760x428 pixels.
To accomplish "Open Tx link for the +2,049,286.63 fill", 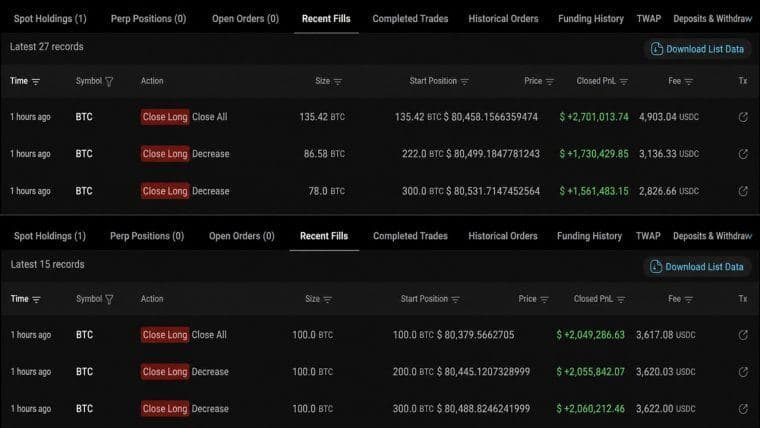I will 743,335.
